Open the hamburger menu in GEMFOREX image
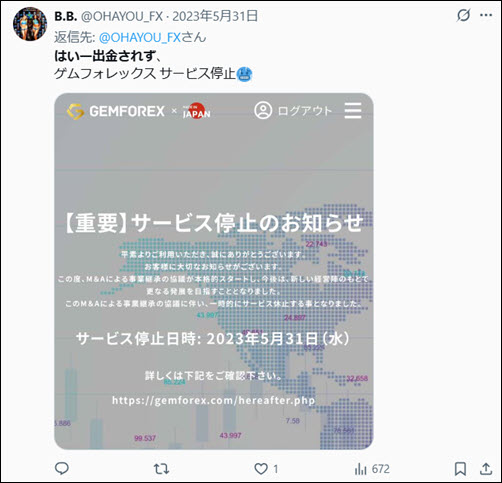 (x=353, y=110)
